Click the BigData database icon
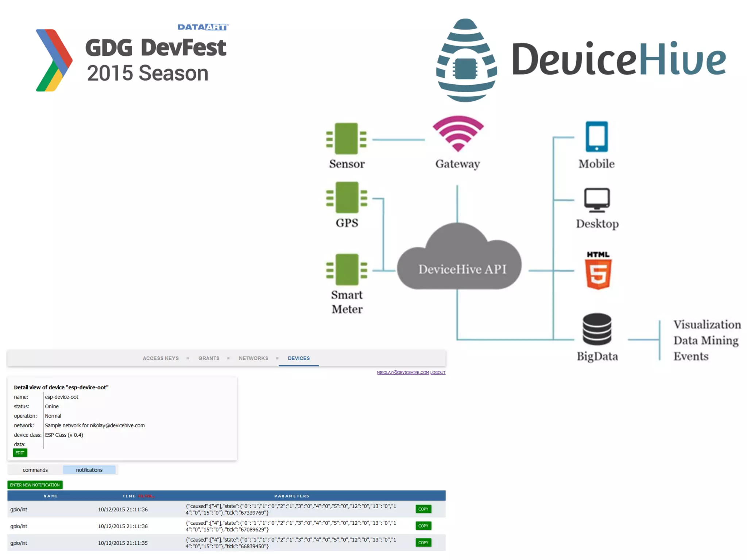Viewport: 747px width, 560px height. pyautogui.click(x=597, y=329)
